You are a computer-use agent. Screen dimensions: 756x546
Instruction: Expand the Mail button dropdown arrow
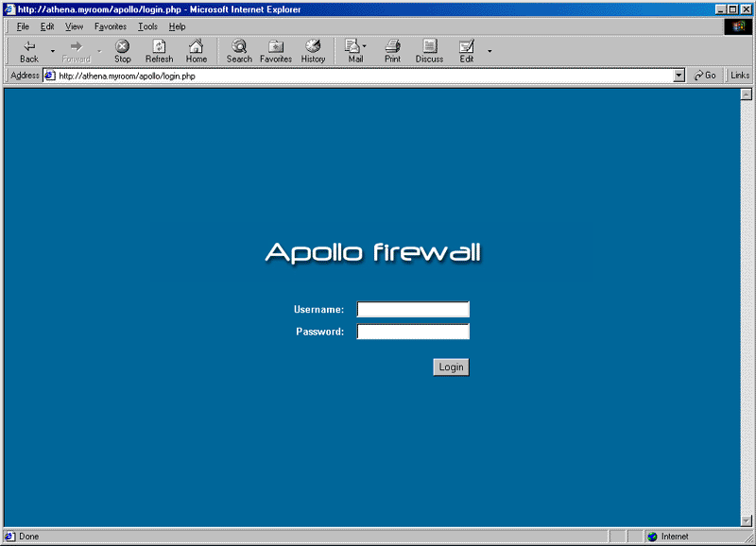click(x=365, y=45)
